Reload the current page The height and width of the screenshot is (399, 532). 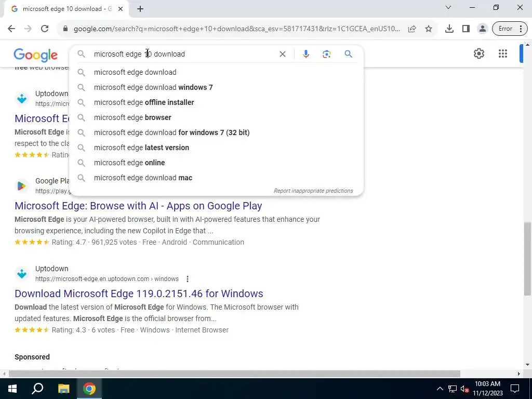(x=45, y=29)
